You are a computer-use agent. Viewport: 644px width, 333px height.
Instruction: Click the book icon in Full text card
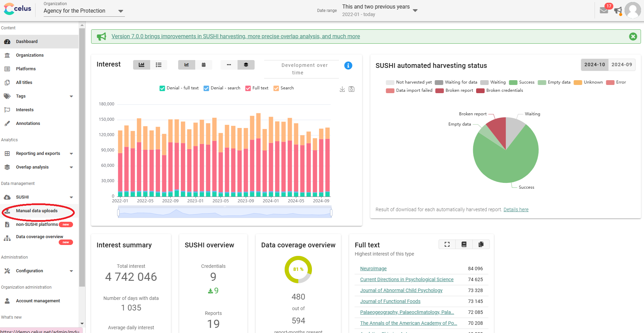coord(464,244)
